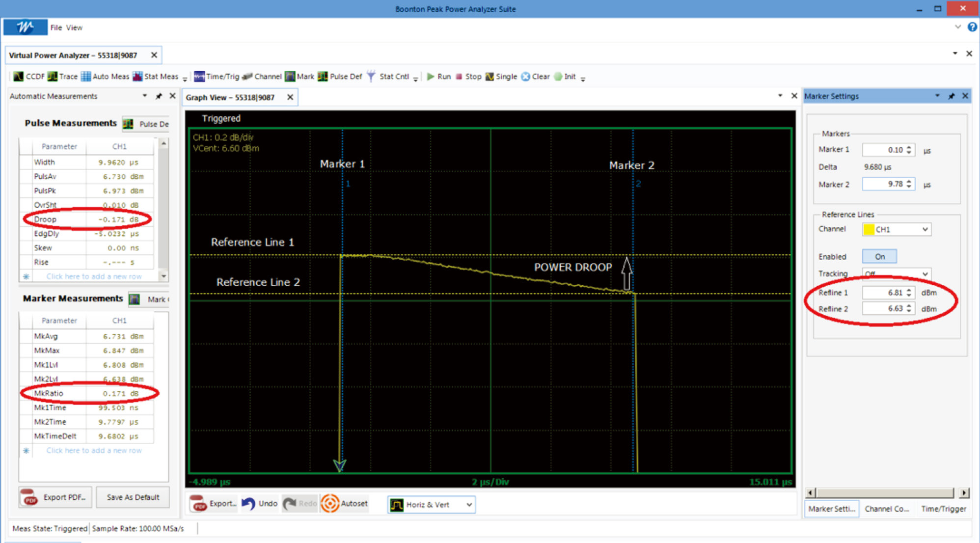
Task: Click the Pulse Def toolbar icon
Action: (323, 77)
